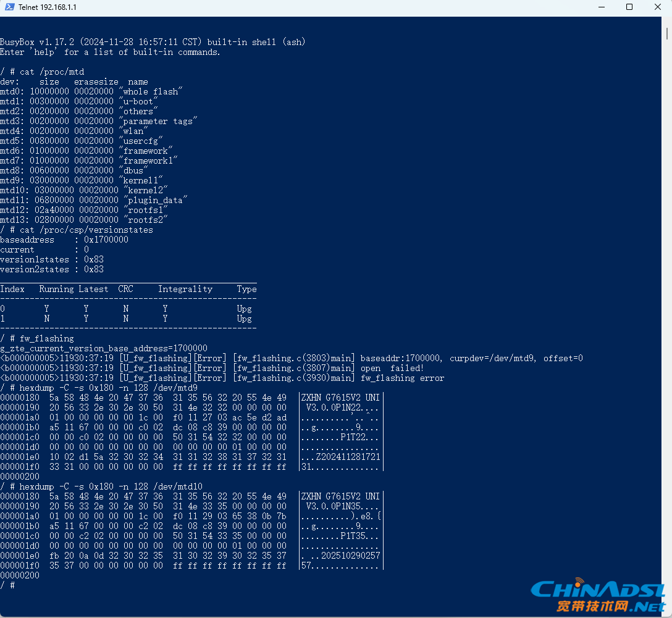
Task: Click the Telnet window icon in title bar
Action: point(9,7)
